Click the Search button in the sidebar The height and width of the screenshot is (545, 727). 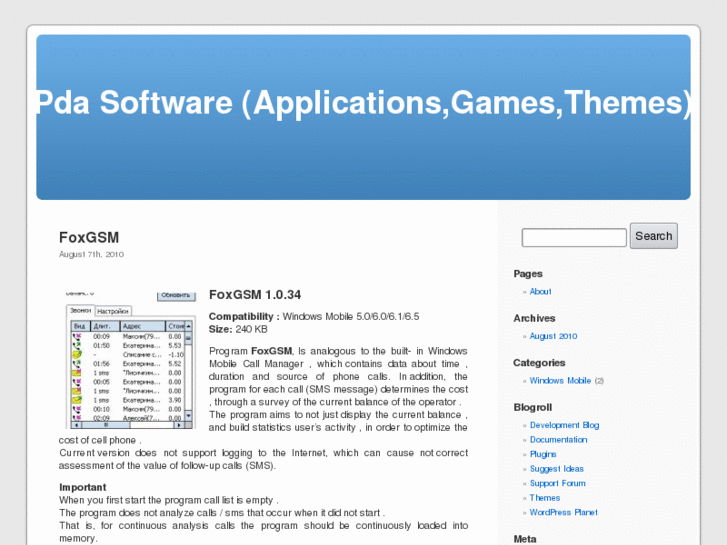coord(653,236)
